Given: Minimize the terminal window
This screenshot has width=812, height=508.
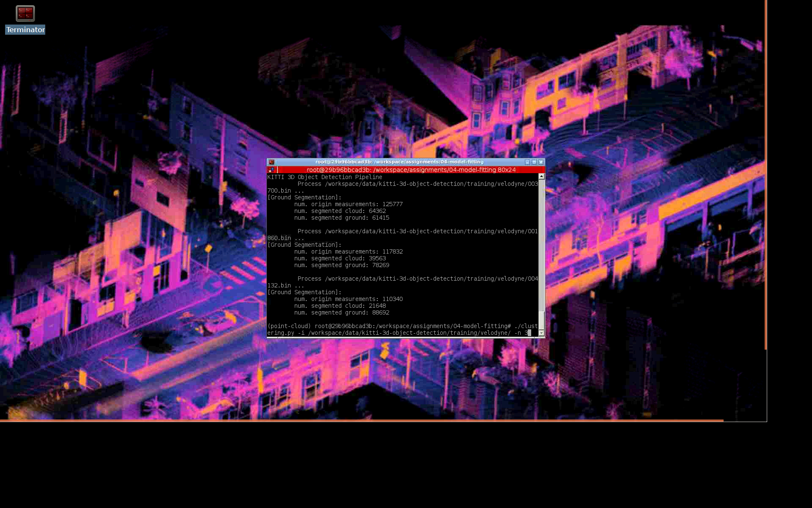Looking at the screenshot, I should [x=527, y=162].
